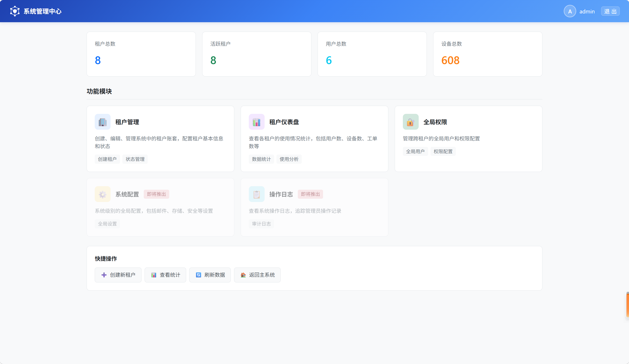Return to main system via 返回主系统
Viewport: 629px width, 364px height.
tap(257, 275)
